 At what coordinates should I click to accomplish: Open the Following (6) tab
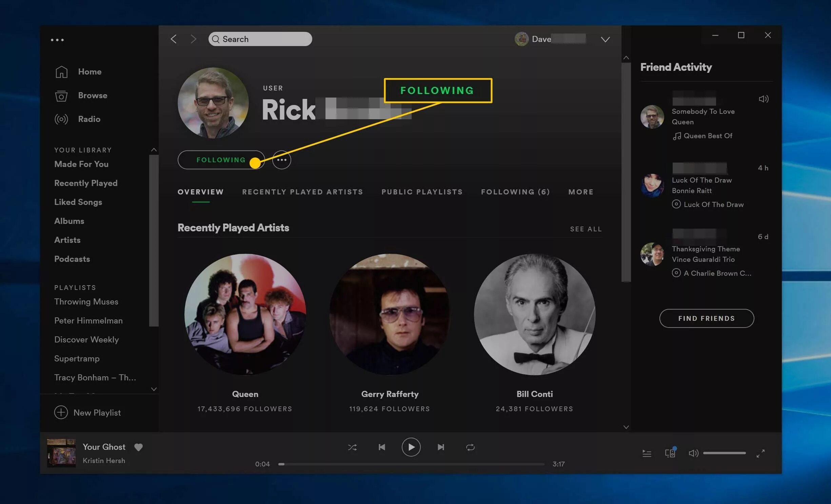[515, 192]
